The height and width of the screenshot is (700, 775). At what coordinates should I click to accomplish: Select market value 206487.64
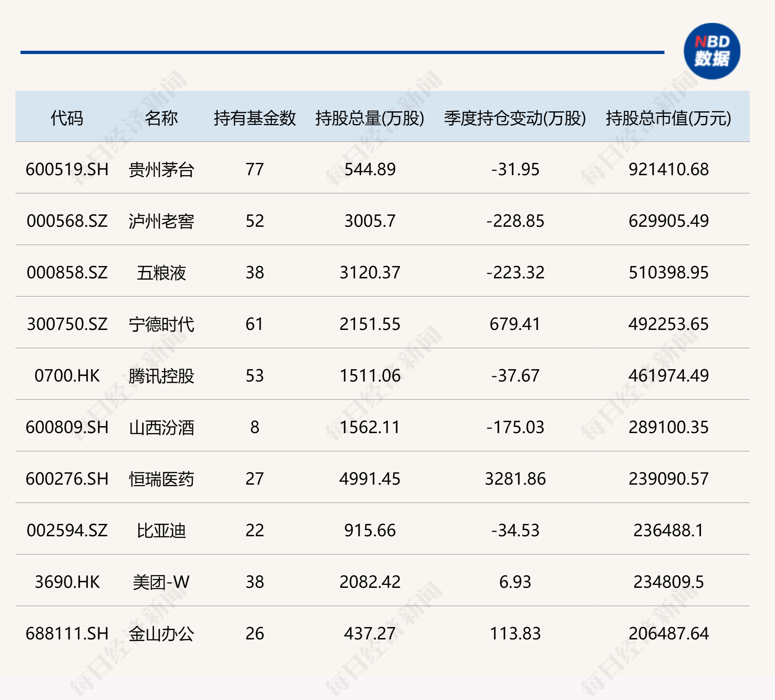click(x=668, y=634)
